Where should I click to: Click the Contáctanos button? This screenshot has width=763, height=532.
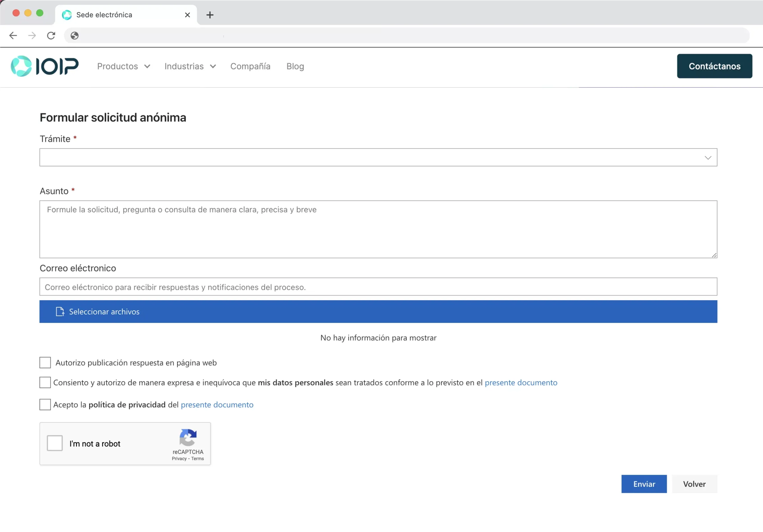click(714, 66)
